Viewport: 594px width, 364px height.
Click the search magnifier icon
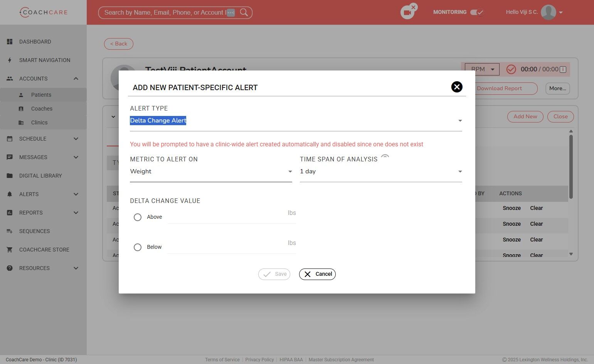pos(244,12)
